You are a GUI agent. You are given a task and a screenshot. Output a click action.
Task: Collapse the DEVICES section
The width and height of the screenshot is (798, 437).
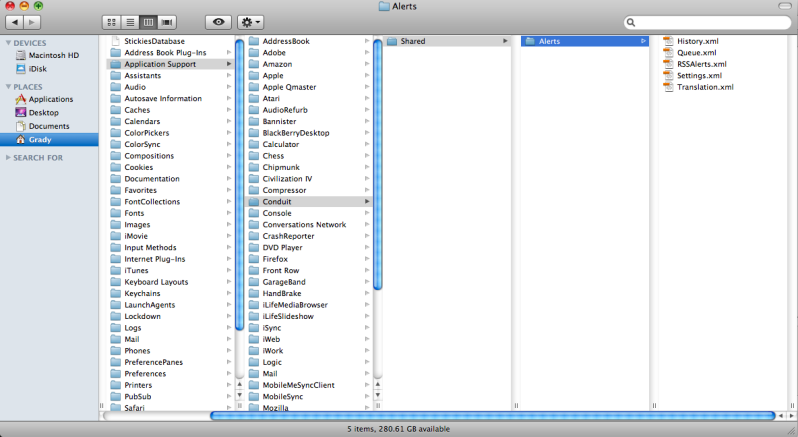pyautogui.click(x=8, y=43)
